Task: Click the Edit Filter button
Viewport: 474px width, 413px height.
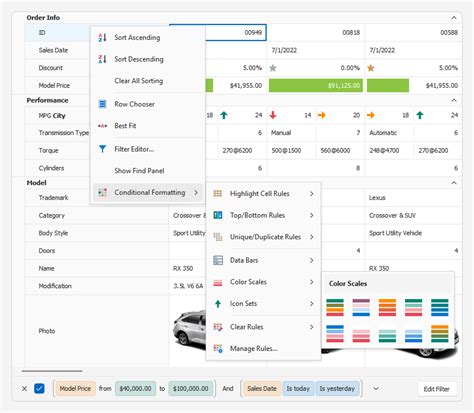Action: click(436, 389)
